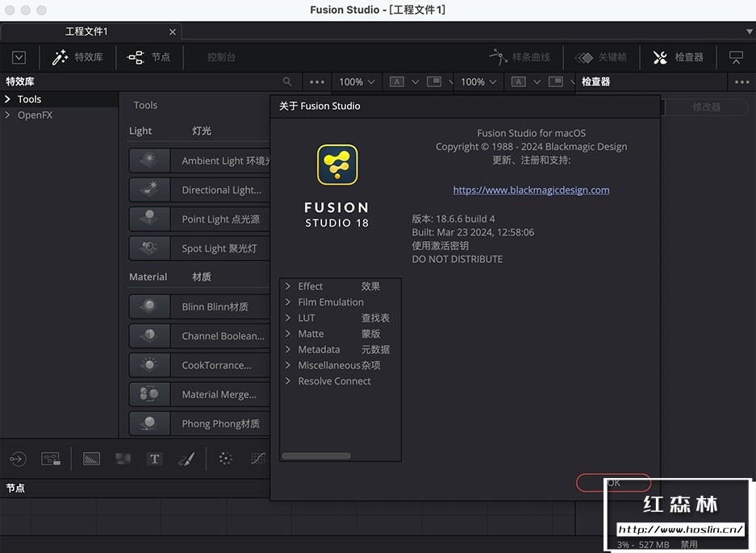Viewport: 756px width, 553px height.
Task: Toggle the 检查器 inspector panel
Action: click(x=678, y=57)
